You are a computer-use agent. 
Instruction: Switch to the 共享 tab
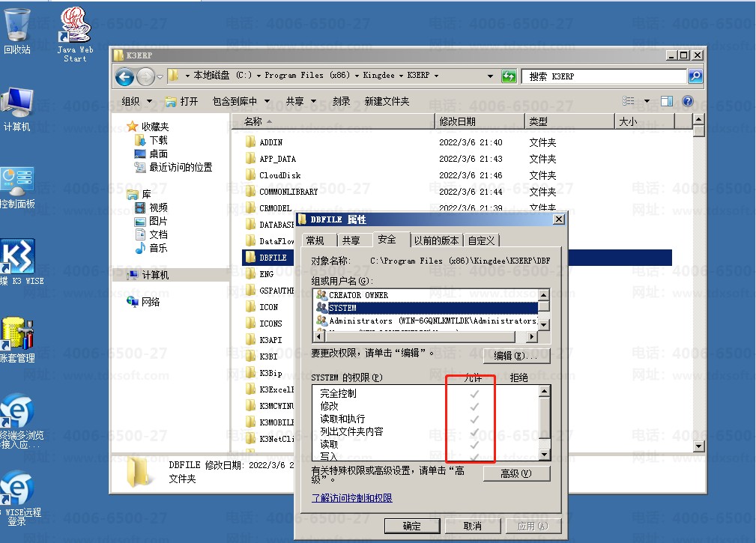[351, 240]
